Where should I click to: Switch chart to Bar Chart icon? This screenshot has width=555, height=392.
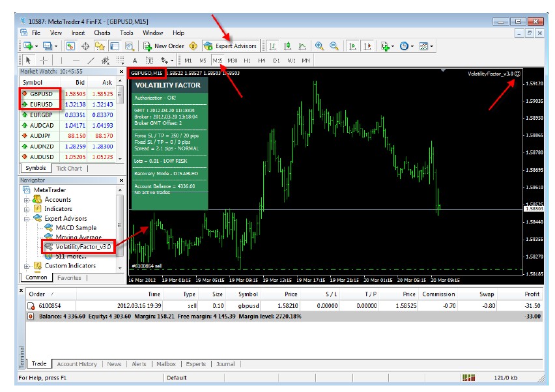[272, 46]
